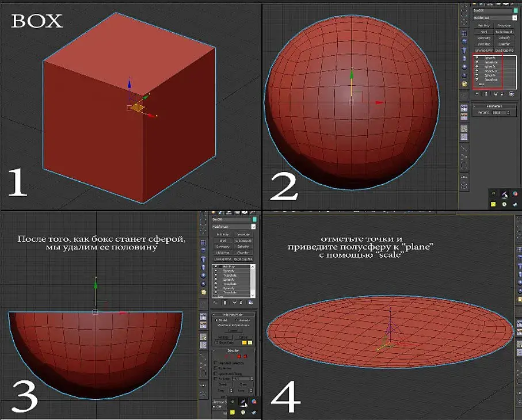The width and height of the screenshot is (522, 420).
Task: Click yellow box icon in step 3 side toolbar
Action: (x=203, y=292)
